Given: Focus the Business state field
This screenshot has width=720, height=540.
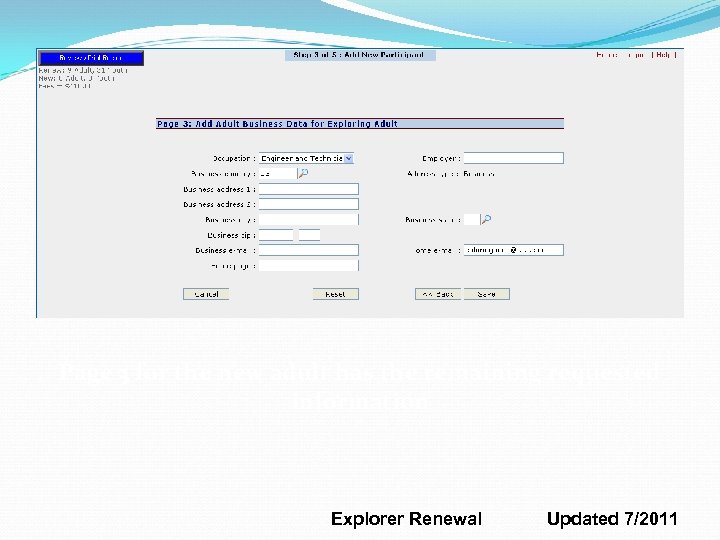Looking at the screenshot, I should (x=471, y=219).
